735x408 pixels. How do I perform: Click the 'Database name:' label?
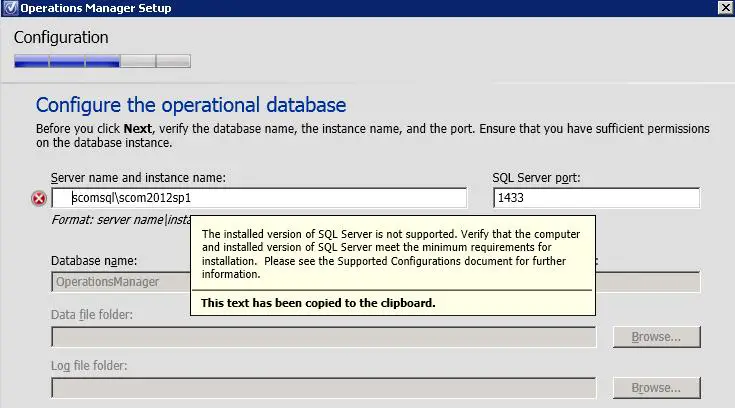click(94, 261)
